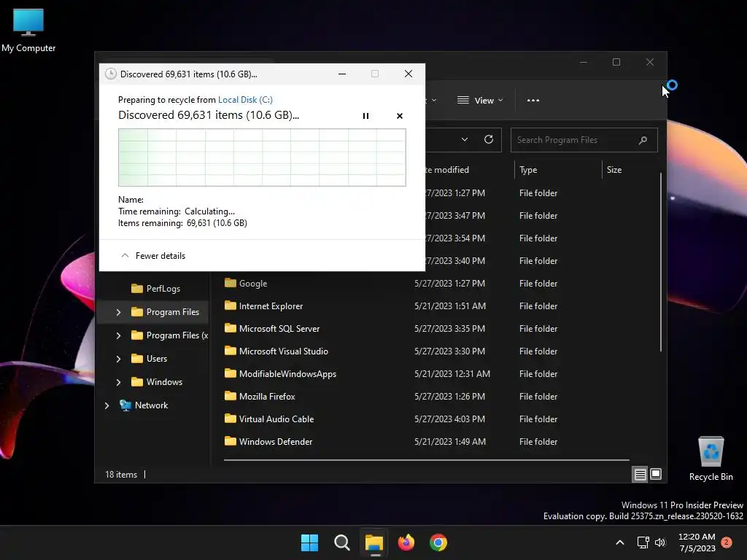Expand the Windows tree node
The height and width of the screenshot is (560, 747).
click(x=119, y=382)
